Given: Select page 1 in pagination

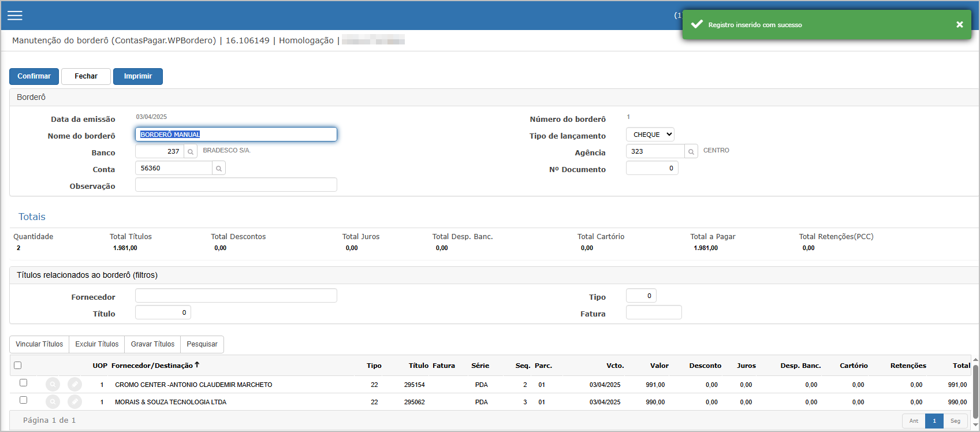Looking at the screenshot, I should click(934, 421).
